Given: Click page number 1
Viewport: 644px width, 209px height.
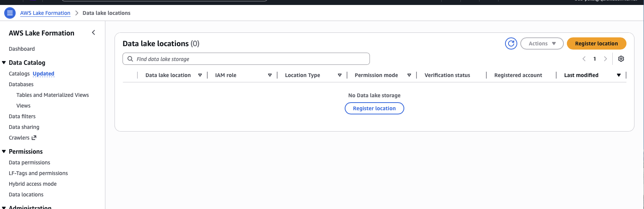Looking at the screenshot, I should point(594,59).
